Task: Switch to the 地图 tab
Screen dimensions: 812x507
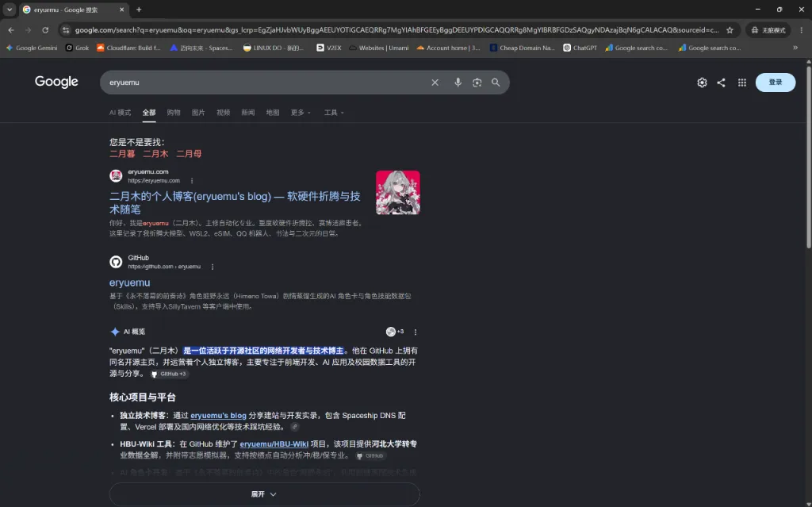Action: pyautogui.click(x=273, y=113)
